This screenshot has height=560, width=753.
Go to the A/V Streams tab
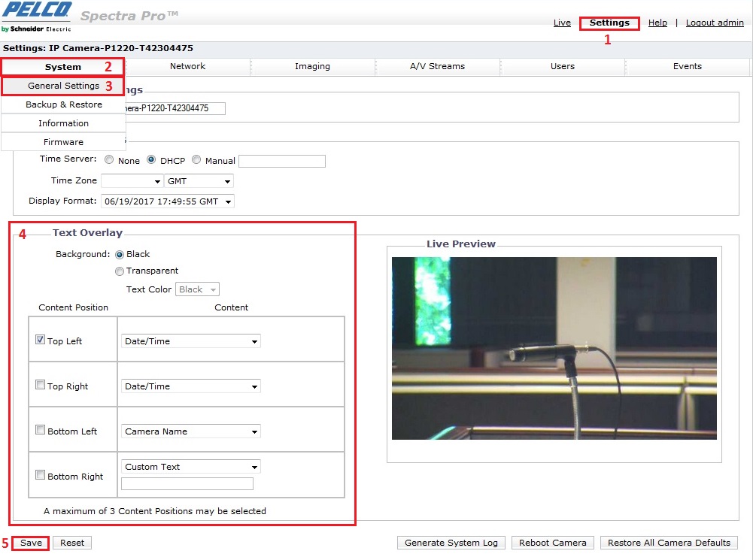[x=437, y=66]
